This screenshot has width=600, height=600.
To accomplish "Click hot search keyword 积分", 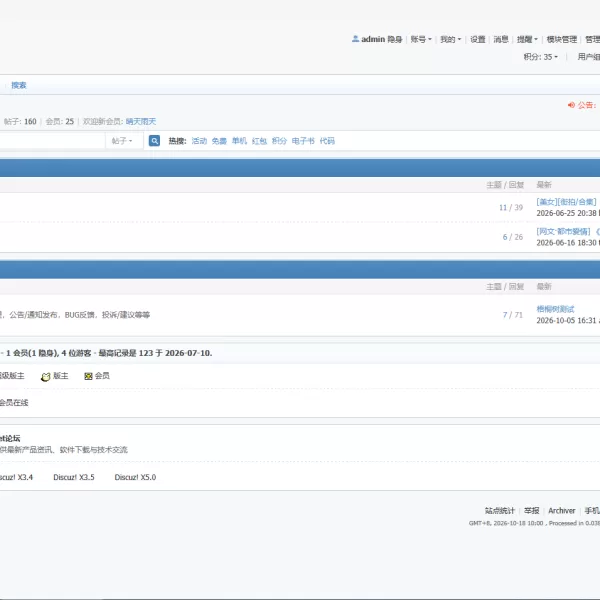I will pyautogui.click(x=279, y=141).
